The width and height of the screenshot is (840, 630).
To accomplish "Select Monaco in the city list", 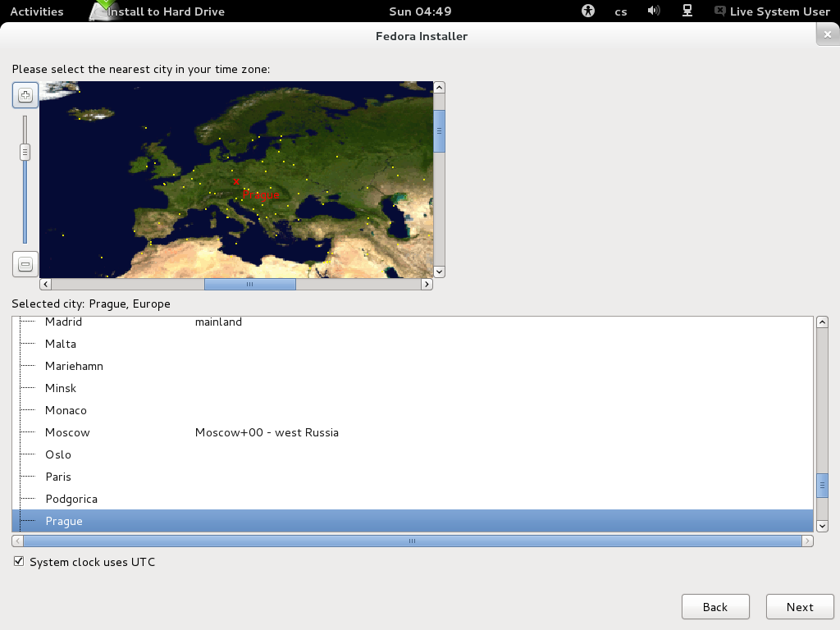I will pos(413,410).
